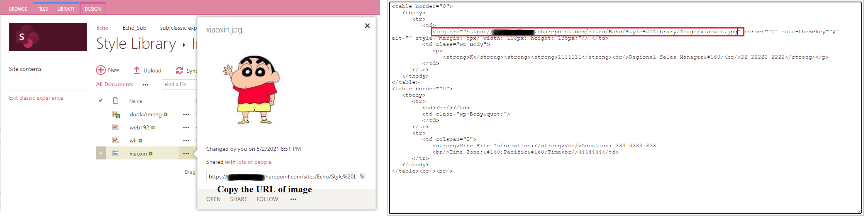Click the SharePoint site logo
This screenshot has width=868, height=222.
pos(48,37)
